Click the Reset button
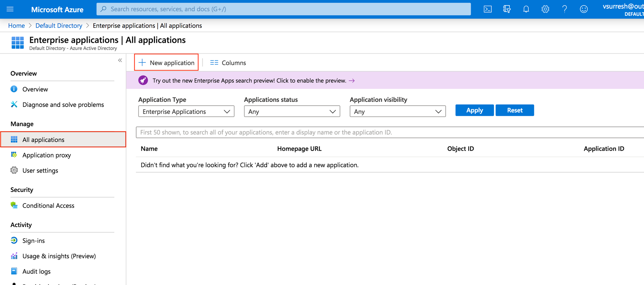This screenshot has width=644, height=285. [515, 110]
